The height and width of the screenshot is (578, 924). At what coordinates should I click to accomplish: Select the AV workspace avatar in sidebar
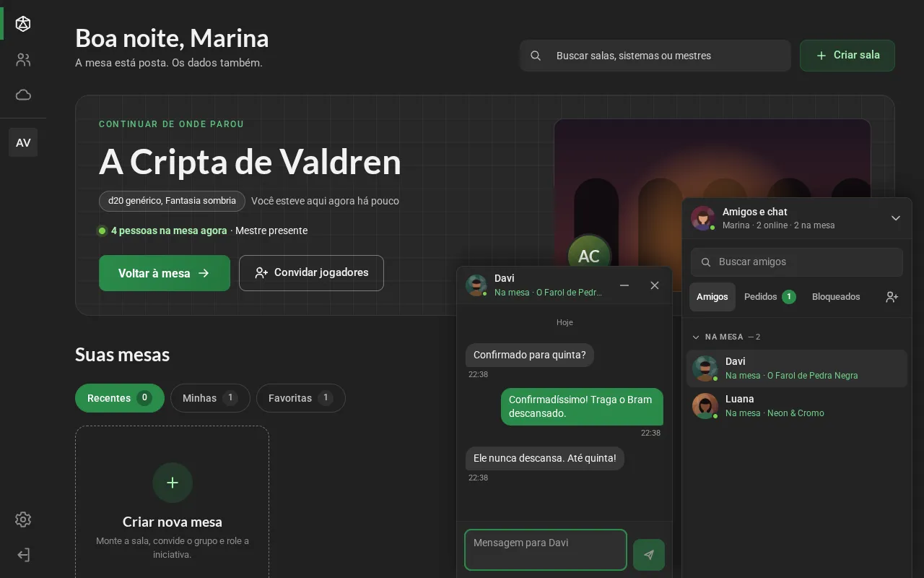click(x=23, y=142)
